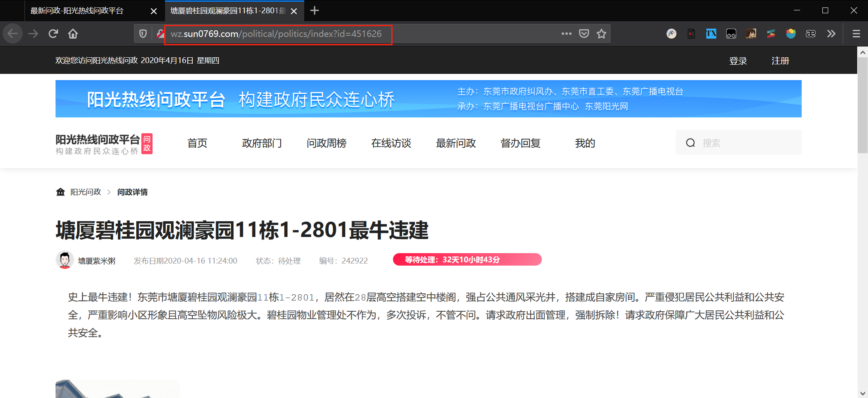Open the colorful flag extension icon
Image resolution: width=868 pixels, height=398 pixels.
pyautogui.click(x=771, y=34)
